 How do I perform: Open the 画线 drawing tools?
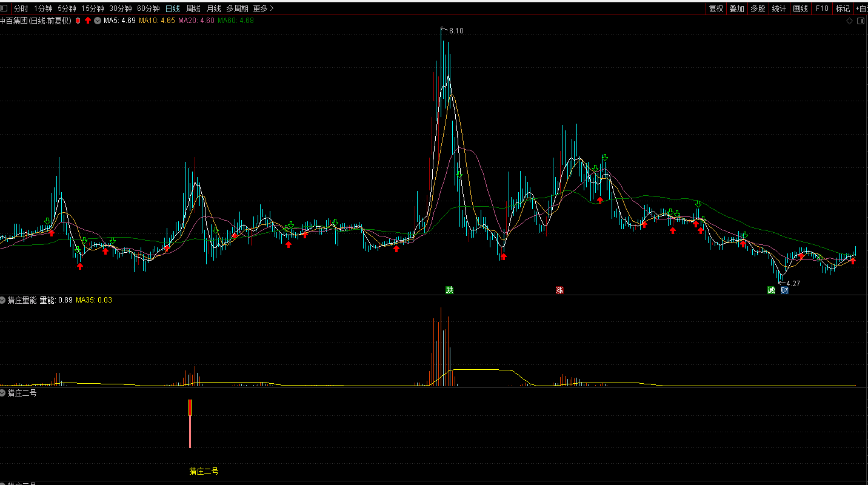pyautogui.click(x=801, y=8)
